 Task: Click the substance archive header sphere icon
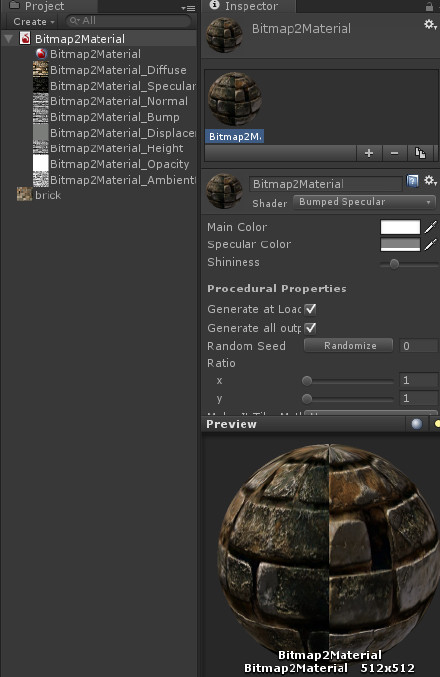pos(224,35)
